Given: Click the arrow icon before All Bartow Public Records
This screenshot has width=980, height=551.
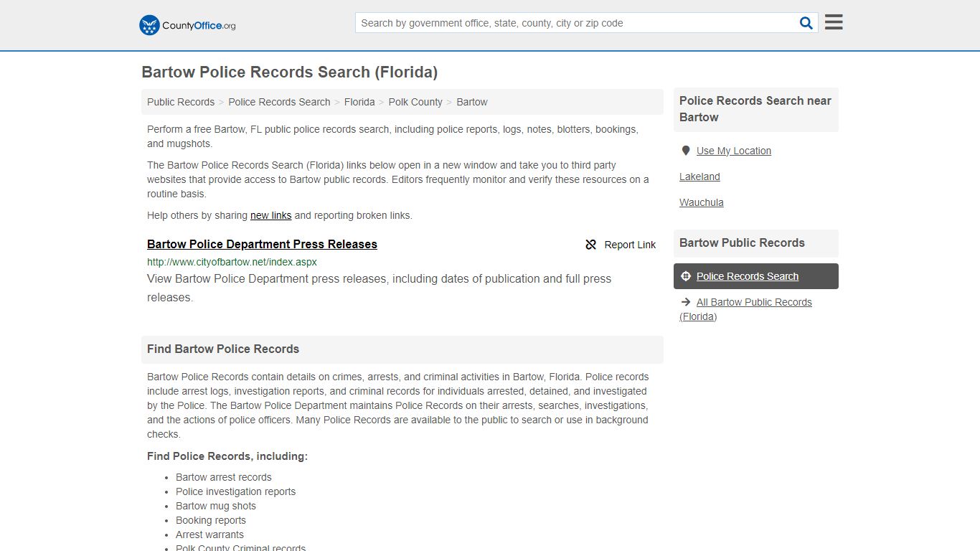Looking at the screenshot, I should pos(685,302).
